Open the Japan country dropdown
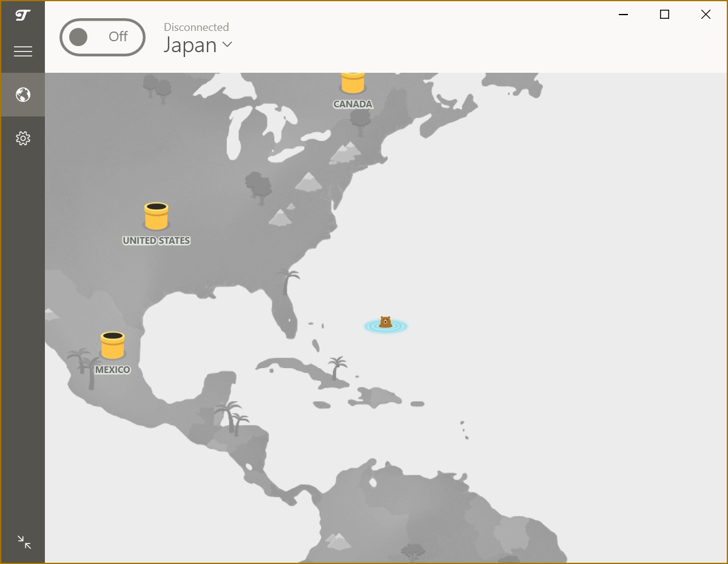728x564 pixels. [x=198, y=45]
